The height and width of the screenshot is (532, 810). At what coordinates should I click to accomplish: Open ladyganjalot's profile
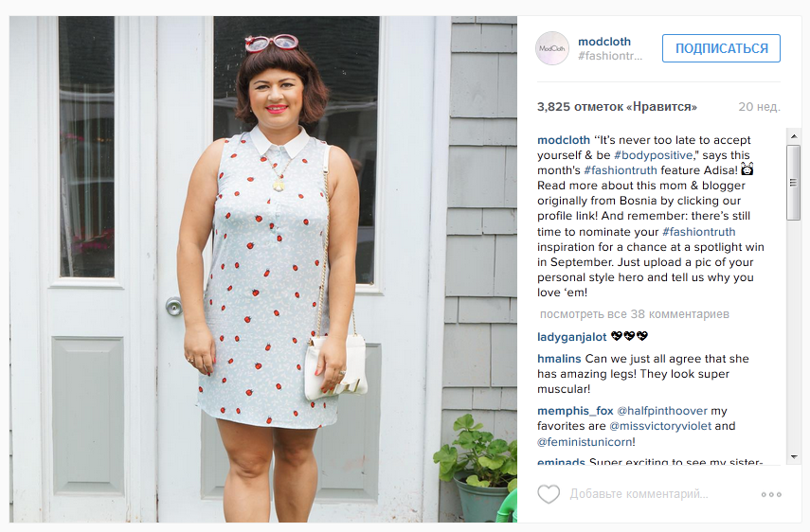572,337
